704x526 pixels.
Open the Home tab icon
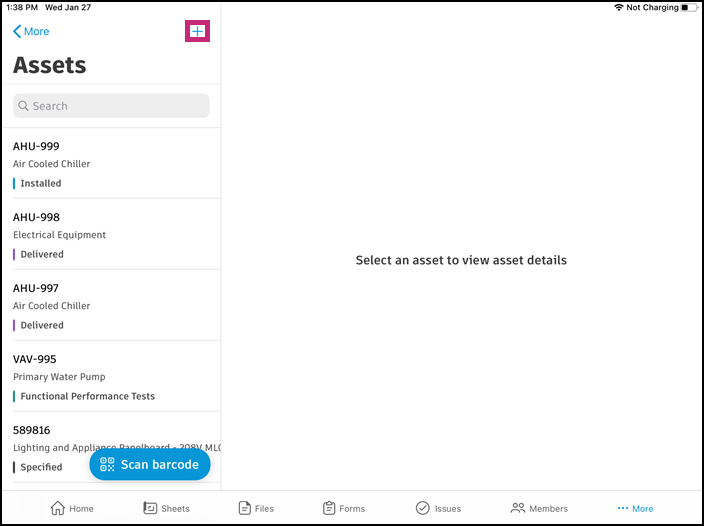coord(58,508)
